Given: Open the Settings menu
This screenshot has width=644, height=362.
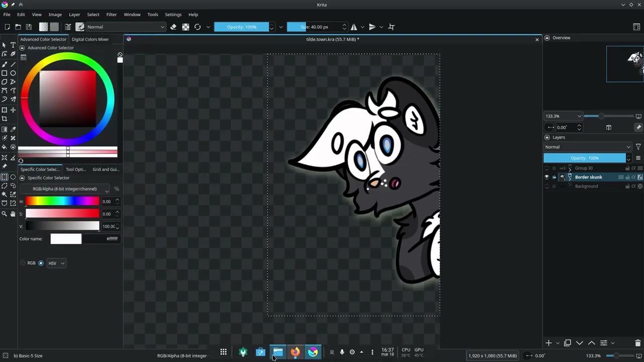Looking at the screenshot, I should 173,15.
